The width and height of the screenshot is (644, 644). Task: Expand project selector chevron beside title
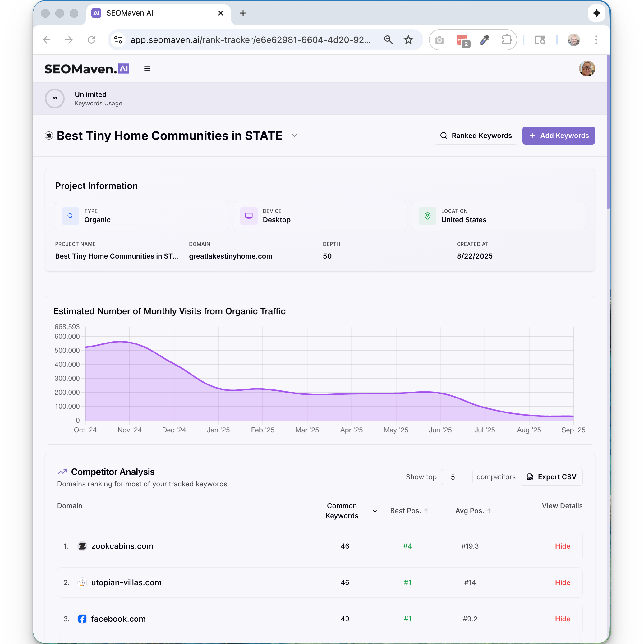(x=294, y=136)
